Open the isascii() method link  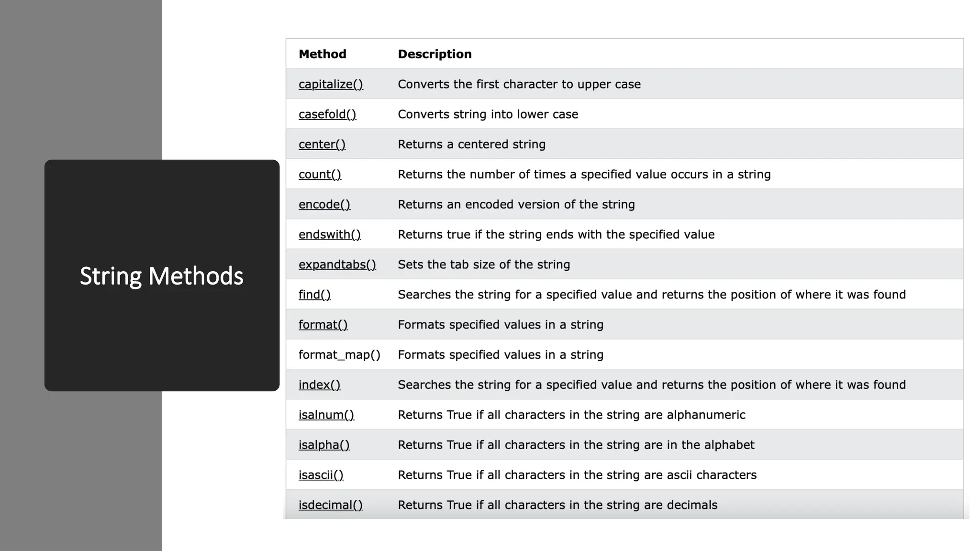[321, 475]
